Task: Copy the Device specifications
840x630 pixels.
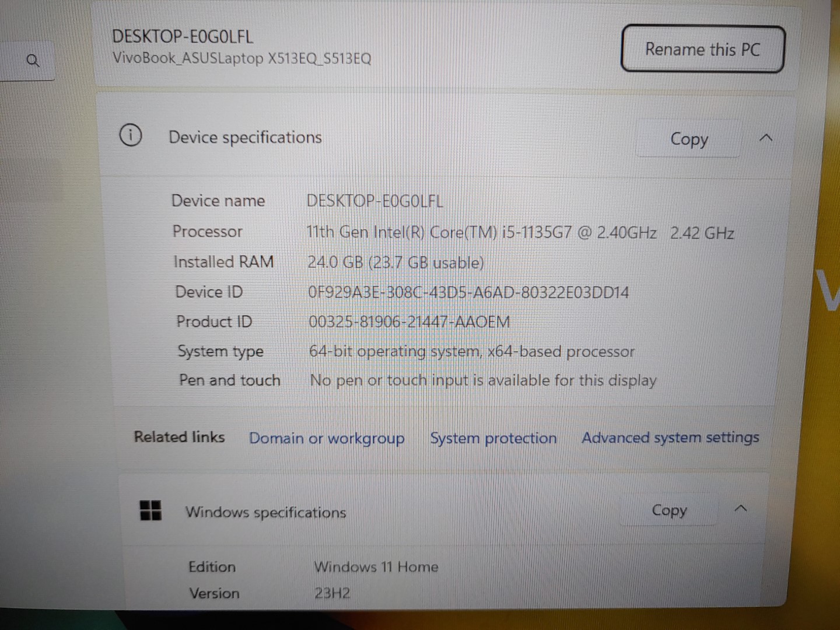Action: (x=689, y=139)
